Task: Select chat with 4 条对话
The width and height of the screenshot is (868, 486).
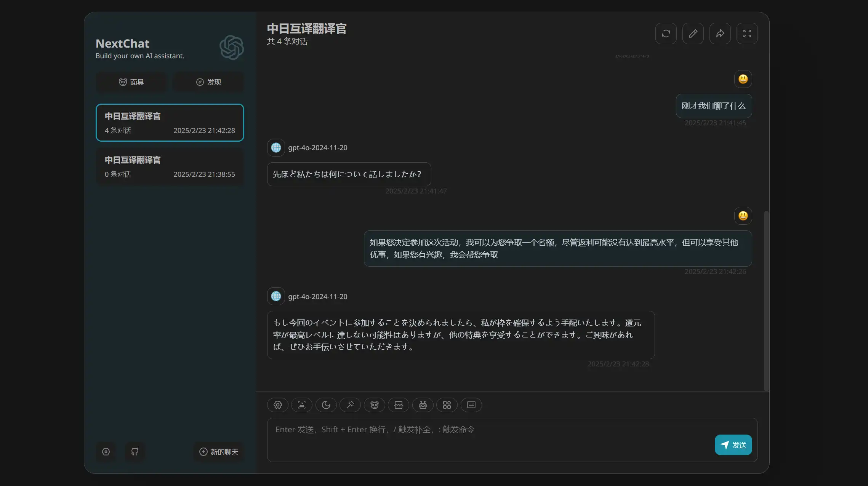Action: pos(170,123)
